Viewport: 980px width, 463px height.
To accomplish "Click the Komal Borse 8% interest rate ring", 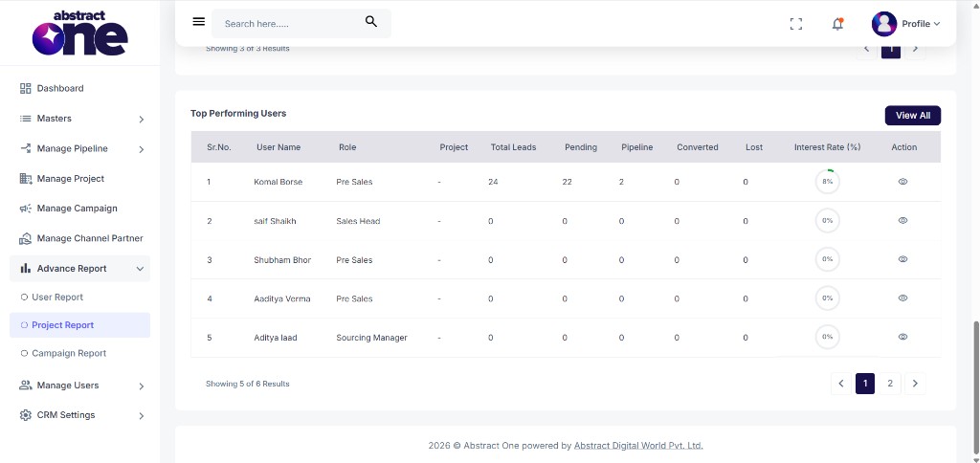I will point(828,182).
